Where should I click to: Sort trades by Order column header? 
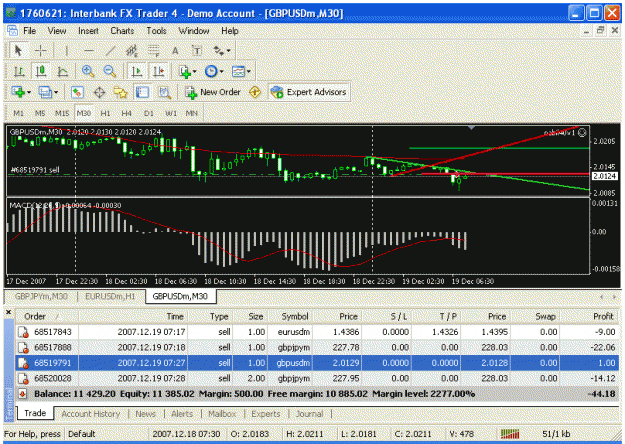point(47,316)
